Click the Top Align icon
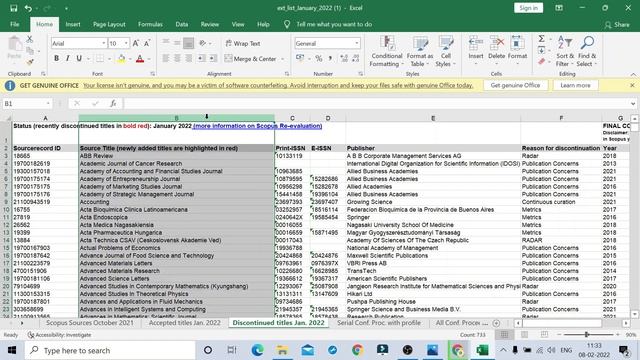This screenshot has width=640, height=360. (165, 43)
